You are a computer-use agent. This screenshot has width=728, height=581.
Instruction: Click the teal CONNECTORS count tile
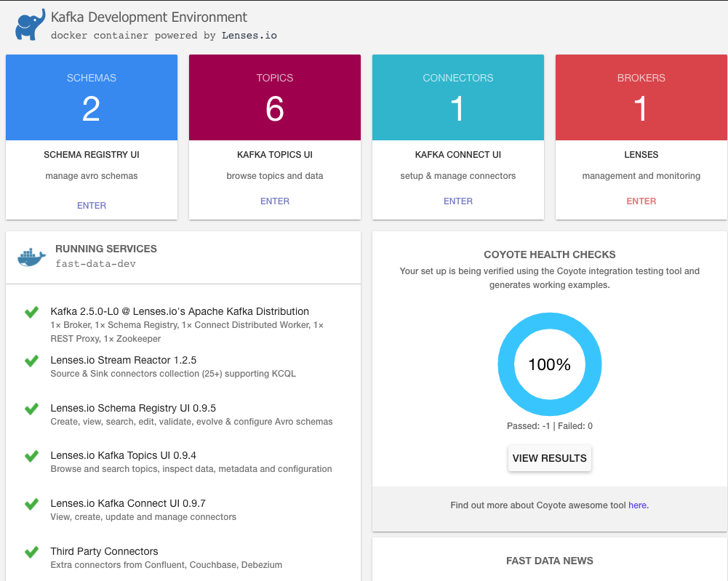click(x=458, y=97)
